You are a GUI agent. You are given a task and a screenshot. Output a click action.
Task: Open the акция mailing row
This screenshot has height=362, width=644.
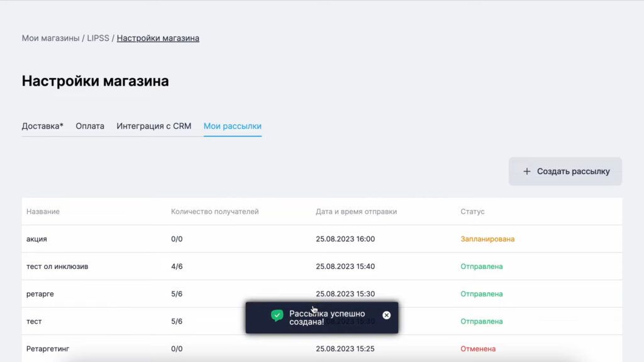322,239
